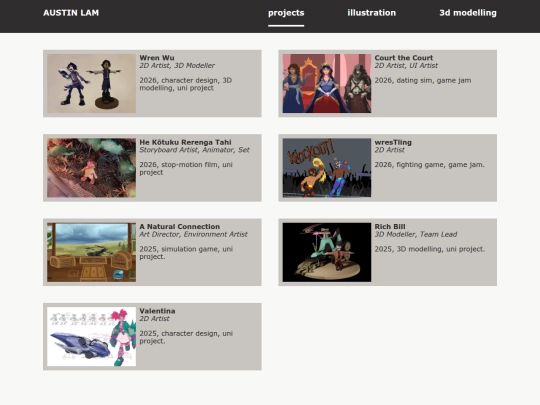The image size is (540, 405).
Task: Click '2025, 3D modelling, uni project.' text
Action: pyautogui.click(x=429, y=249)
